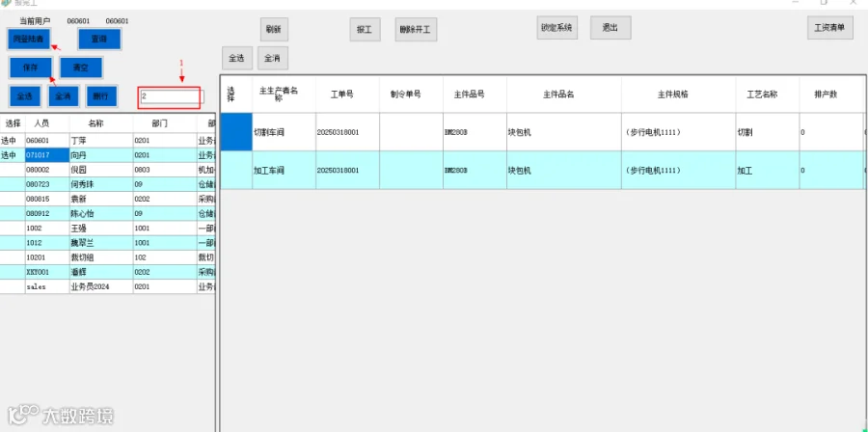
Task: Toggle selection cell of 切割车间 row
Action: pos(236,132)
